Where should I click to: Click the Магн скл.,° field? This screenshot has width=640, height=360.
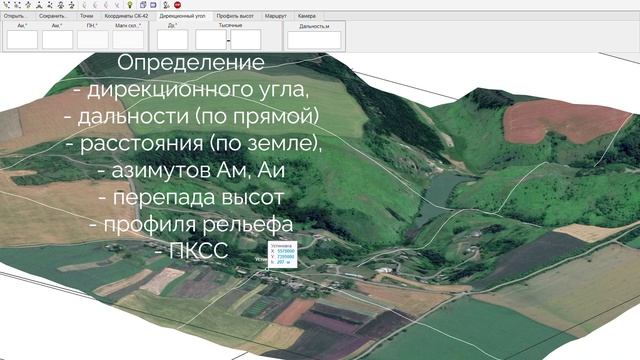[128, 40]
